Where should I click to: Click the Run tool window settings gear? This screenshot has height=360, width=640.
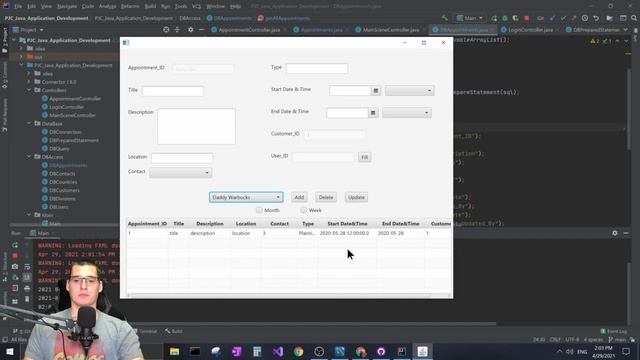[615, 233]
